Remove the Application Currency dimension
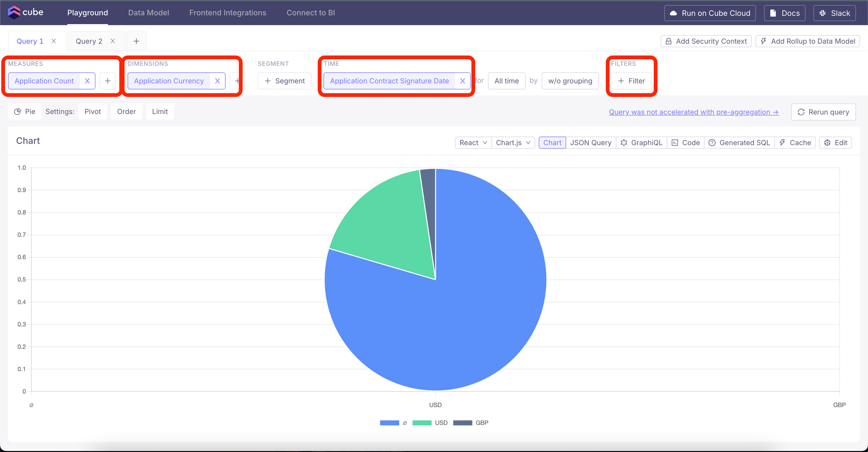868x452 pixels. coord(217,81)
